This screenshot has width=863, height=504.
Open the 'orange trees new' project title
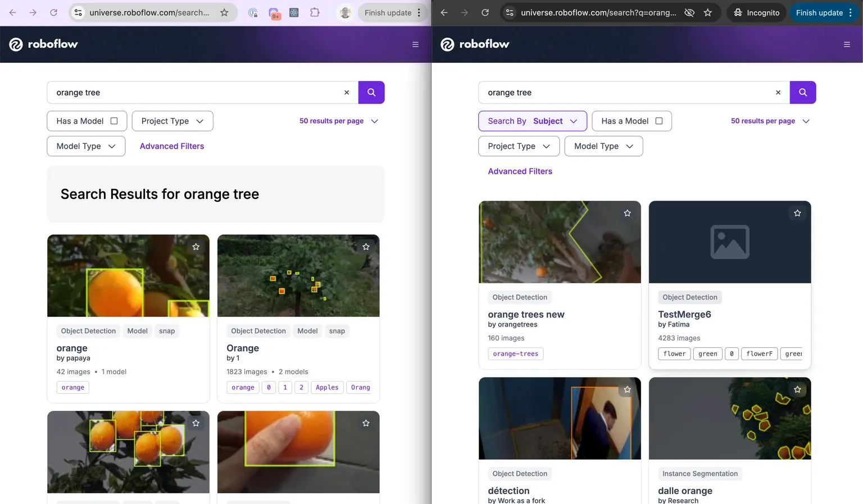(526, 315)
